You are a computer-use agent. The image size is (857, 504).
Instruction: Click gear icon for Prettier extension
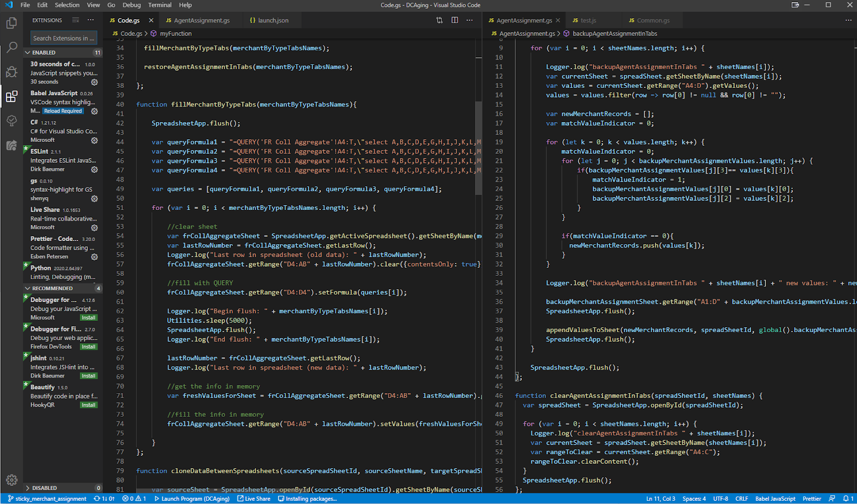pos(94,257)
